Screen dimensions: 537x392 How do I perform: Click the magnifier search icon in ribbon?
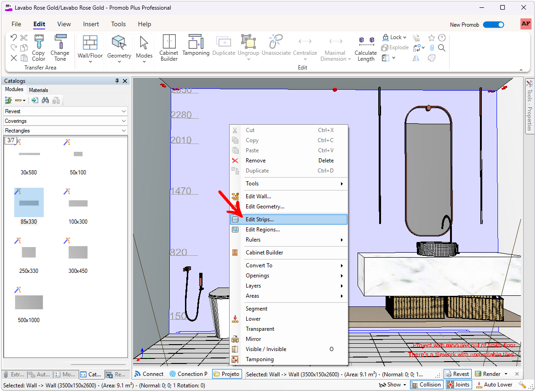(442, 48)
